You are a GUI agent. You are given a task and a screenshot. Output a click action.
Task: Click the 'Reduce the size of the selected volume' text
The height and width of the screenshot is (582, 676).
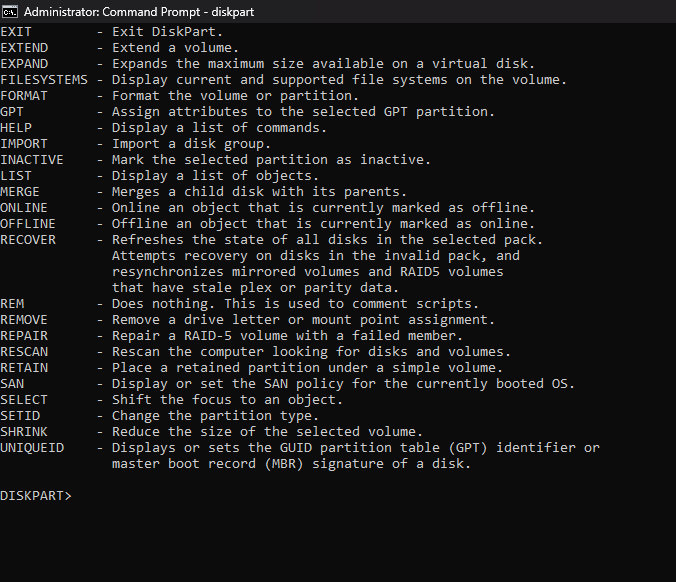259,432
